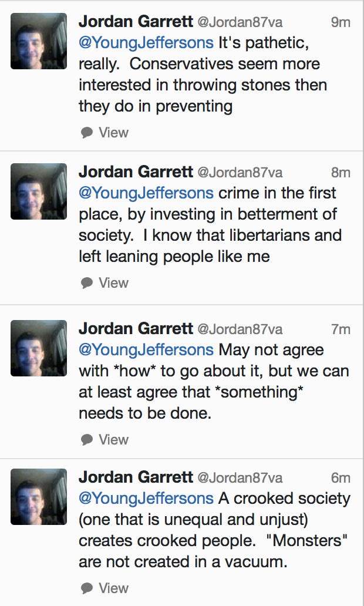Open Jordan Garrett's name on the 9m tweet
This screenshot has height=606, width=364.
[x=136, y=22]
